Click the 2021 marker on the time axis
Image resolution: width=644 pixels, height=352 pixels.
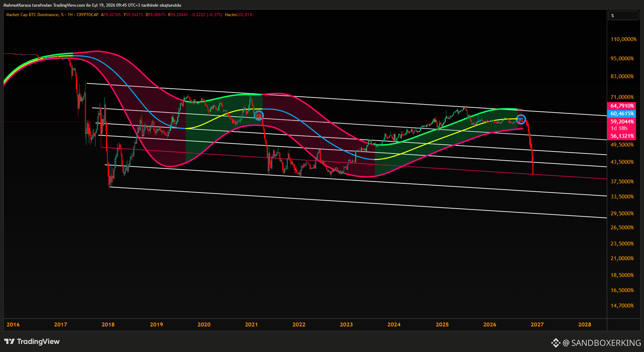tap(251, 325)
